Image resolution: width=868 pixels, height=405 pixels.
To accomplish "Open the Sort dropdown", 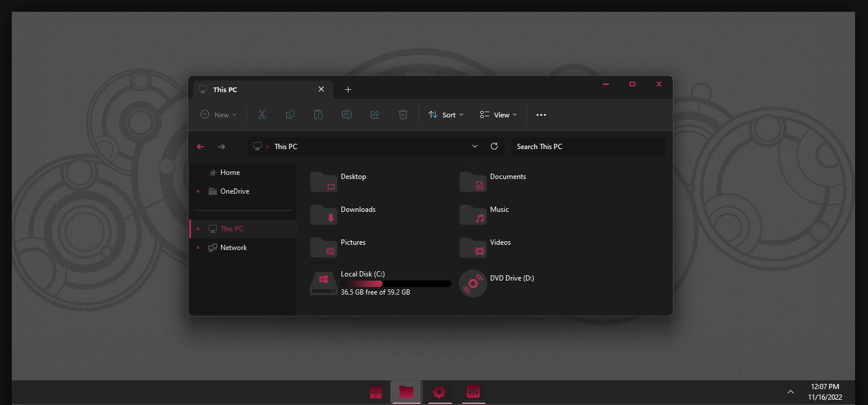I will click(x=445, y=114).
